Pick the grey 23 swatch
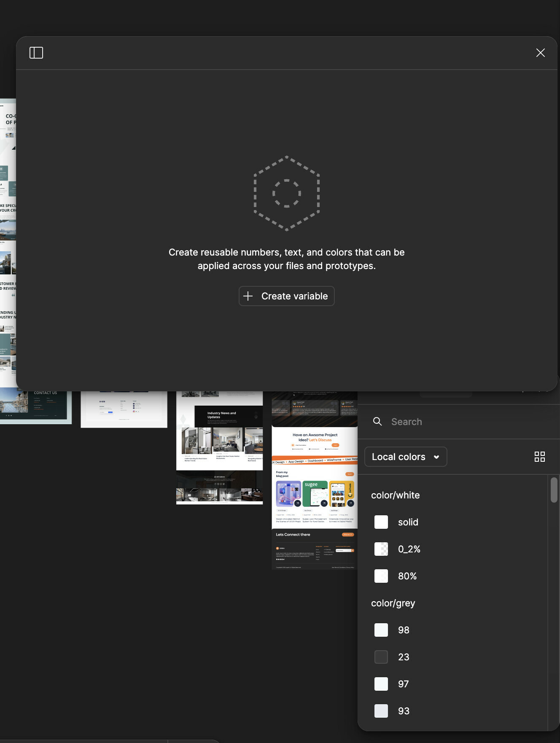 pos(381,657)
